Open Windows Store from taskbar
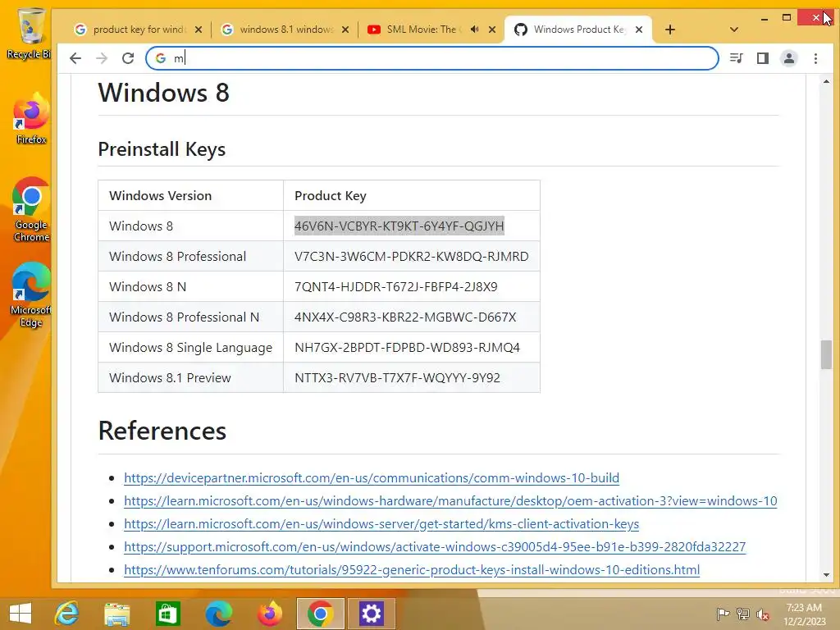The image size is (840, 630). click(x=167, y=614)
